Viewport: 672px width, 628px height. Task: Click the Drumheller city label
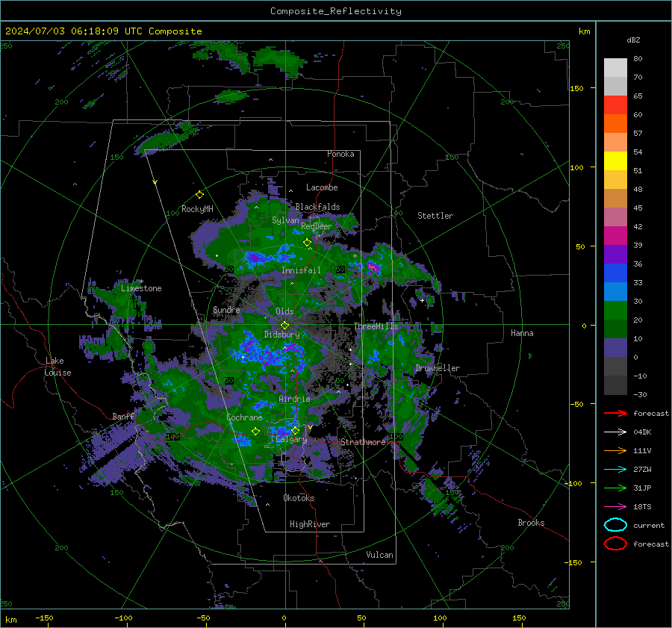pos(438,368)
